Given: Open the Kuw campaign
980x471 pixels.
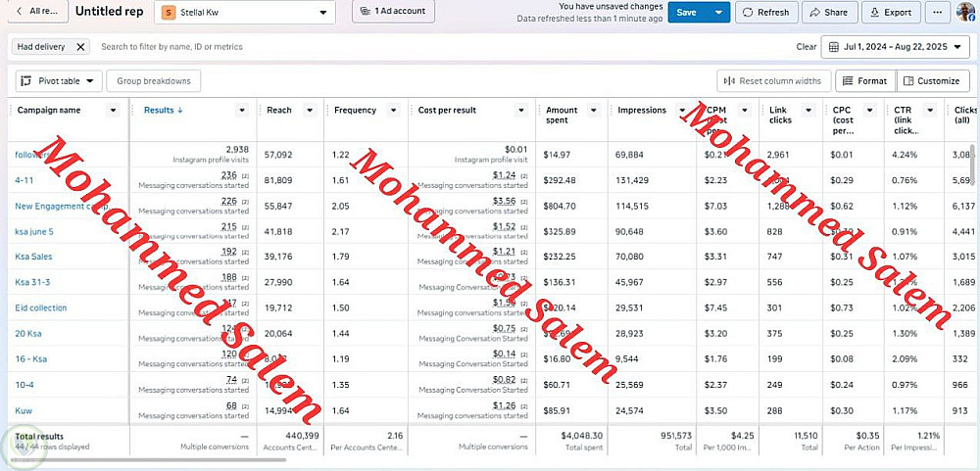Looking at the screenshot, I should [x=24, y=410].
